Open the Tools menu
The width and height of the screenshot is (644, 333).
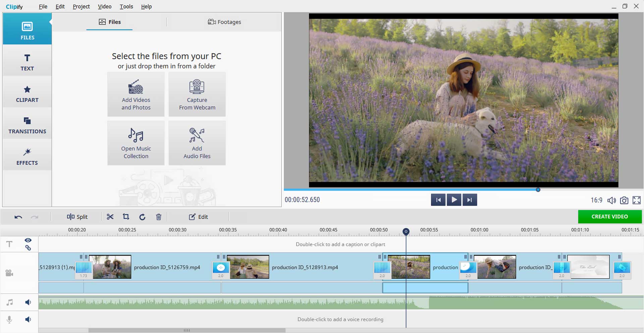126,6
